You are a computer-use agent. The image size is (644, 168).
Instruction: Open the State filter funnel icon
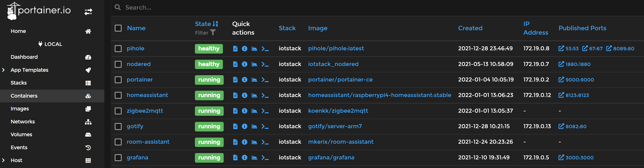(x=213, y=32)
